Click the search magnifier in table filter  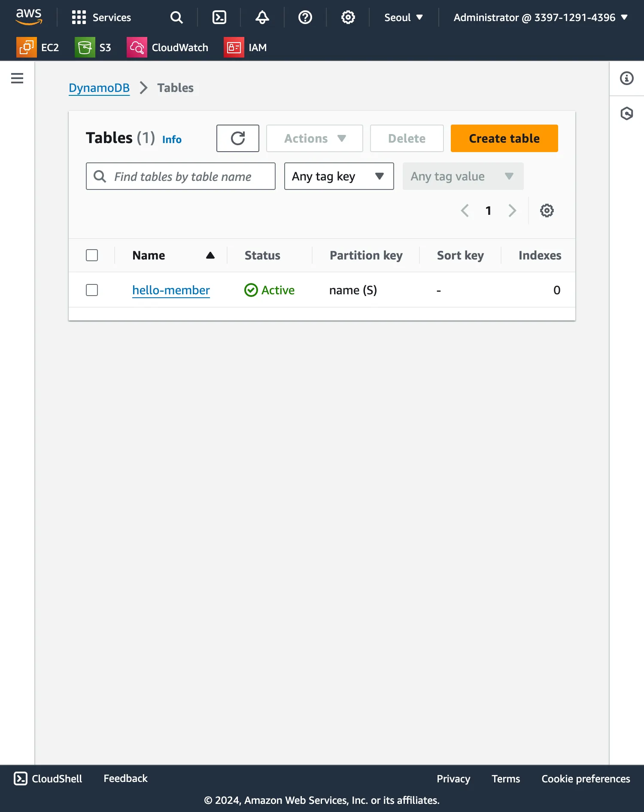[x=100, y=176]
